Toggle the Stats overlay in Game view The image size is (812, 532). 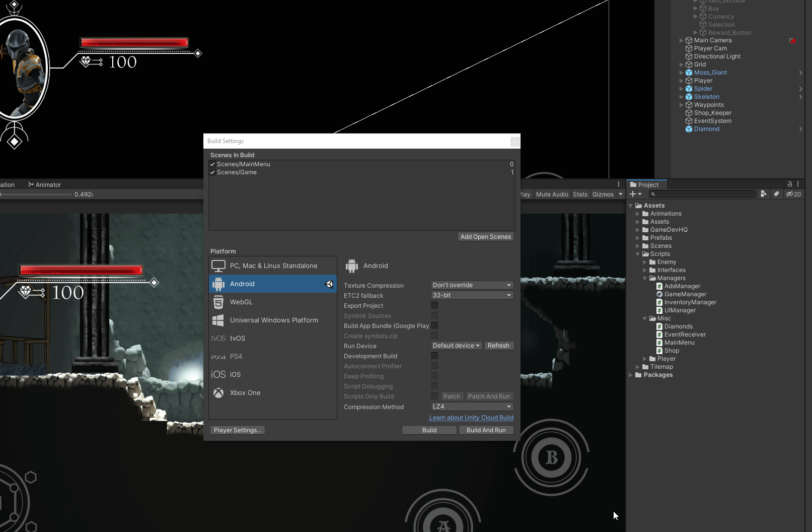pyautogui.click(x=580, y=194)
